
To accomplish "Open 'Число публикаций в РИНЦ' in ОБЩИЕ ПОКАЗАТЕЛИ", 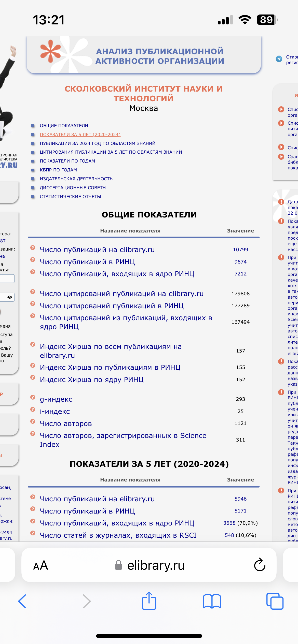I will coord(87,262).
